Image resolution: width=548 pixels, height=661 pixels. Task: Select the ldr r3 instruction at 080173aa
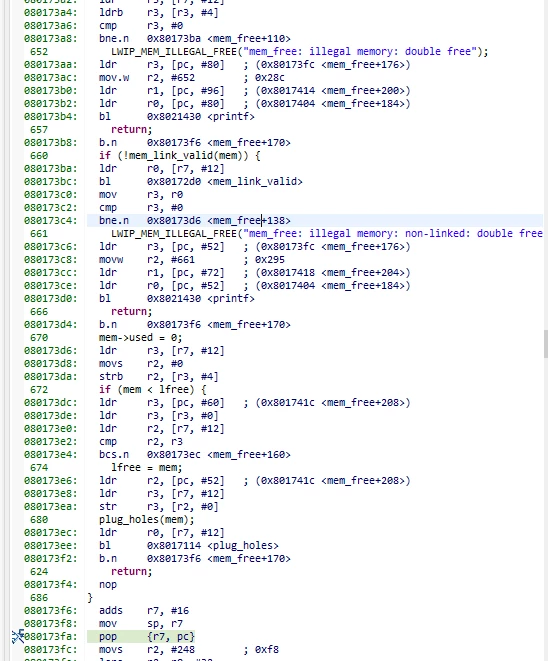(x=255, y=64)
